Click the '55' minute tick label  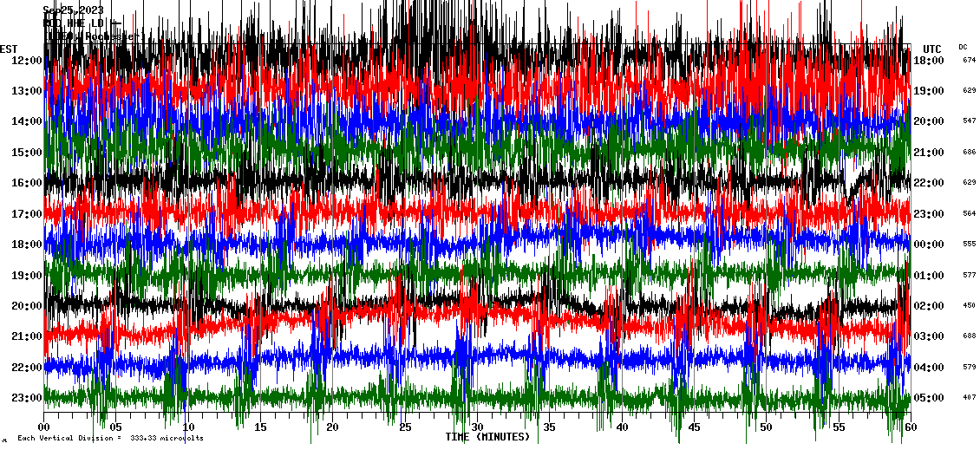pyautogui.click(x=839, y=427)
